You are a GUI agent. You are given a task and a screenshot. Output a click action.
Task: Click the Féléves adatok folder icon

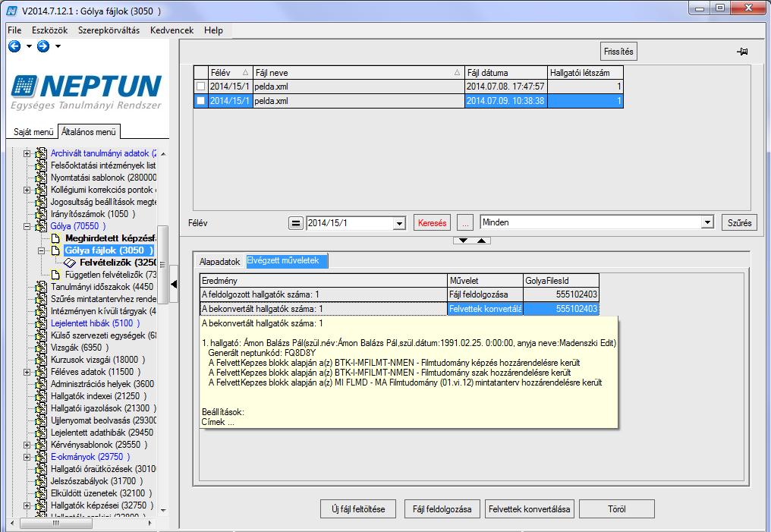[41, 372]
